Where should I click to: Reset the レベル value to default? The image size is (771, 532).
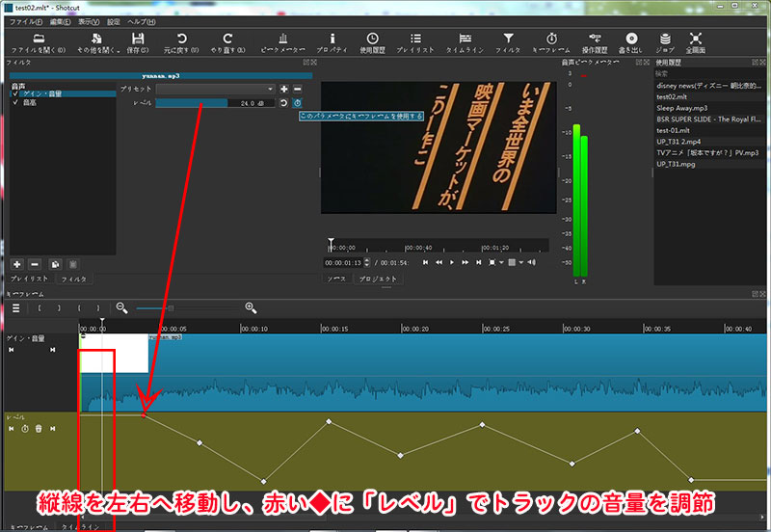pos(283,103)
